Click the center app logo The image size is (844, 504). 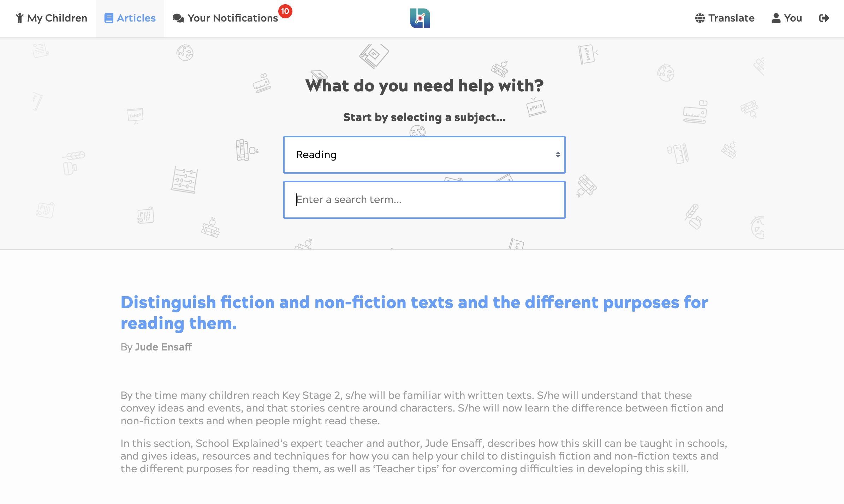click(420, 18)
